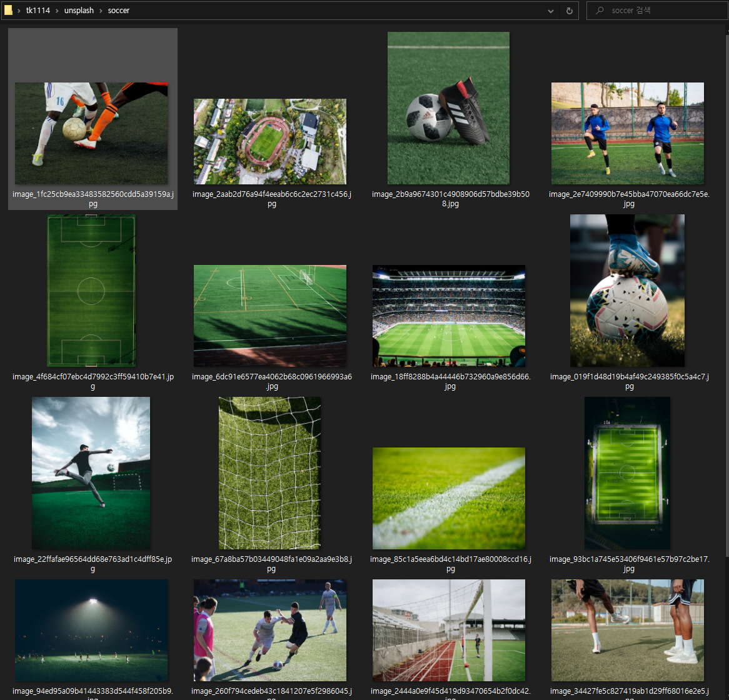Select soccer in the breadcrumb path

pos(119,10)
